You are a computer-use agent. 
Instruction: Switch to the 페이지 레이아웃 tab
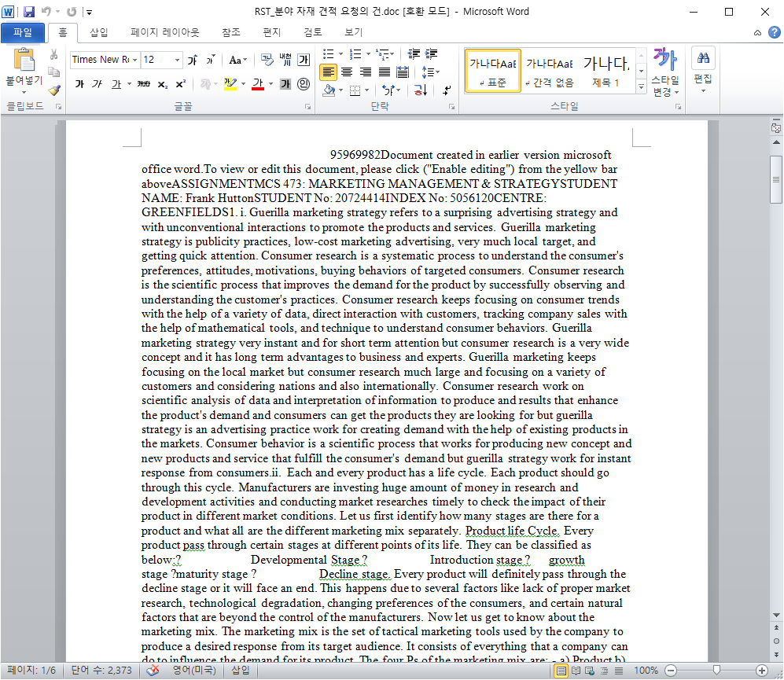pos(165,32)
